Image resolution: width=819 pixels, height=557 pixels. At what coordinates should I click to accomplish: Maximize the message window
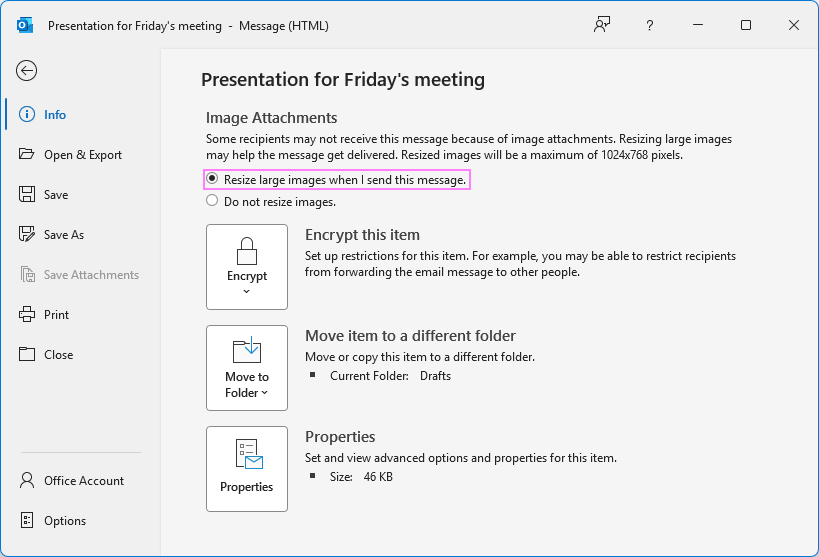[746, 25]
